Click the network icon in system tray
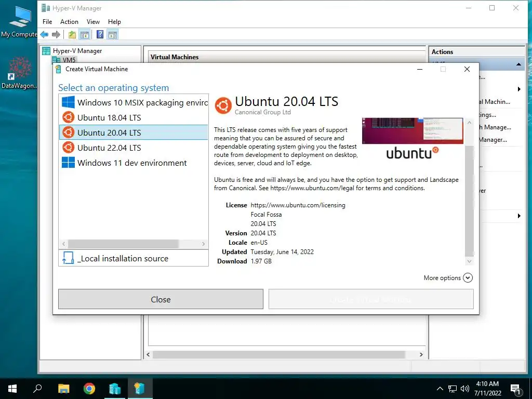 pyautogui.click(x=453, y=389)
